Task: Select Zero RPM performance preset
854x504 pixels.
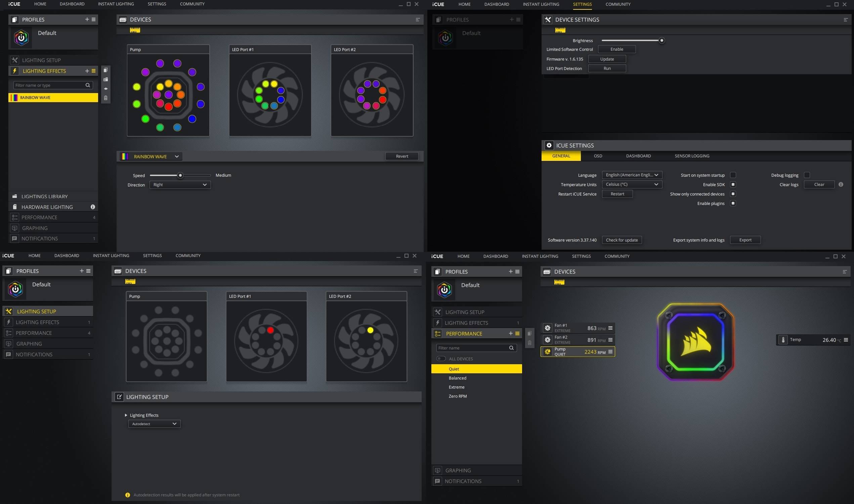Action: (476, 396)
